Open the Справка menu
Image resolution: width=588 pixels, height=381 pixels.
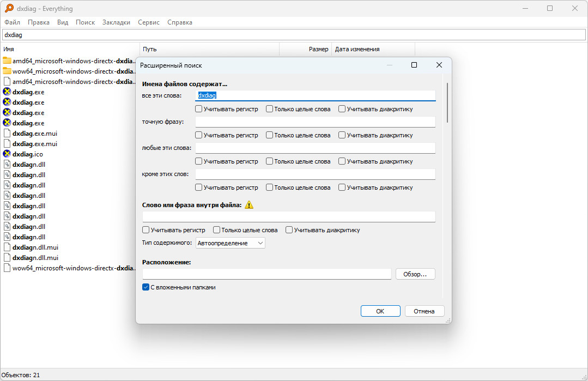180,22
